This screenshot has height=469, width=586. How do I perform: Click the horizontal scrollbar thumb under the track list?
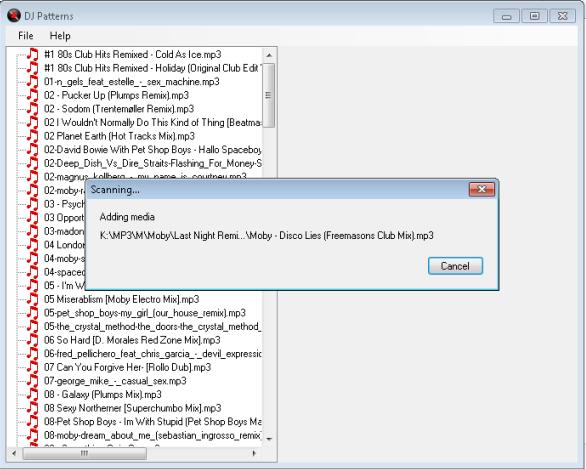point(84,453)
